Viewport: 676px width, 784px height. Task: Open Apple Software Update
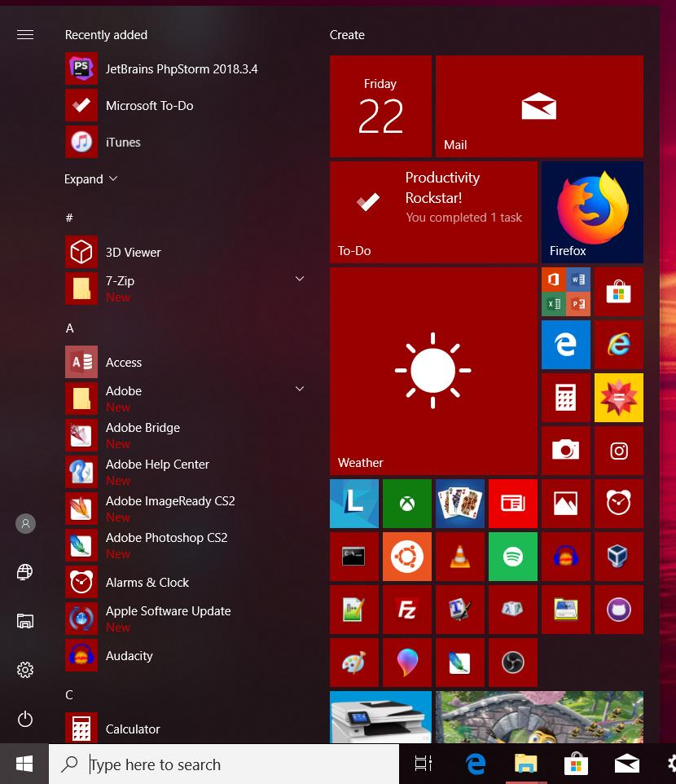pos(185,619)
